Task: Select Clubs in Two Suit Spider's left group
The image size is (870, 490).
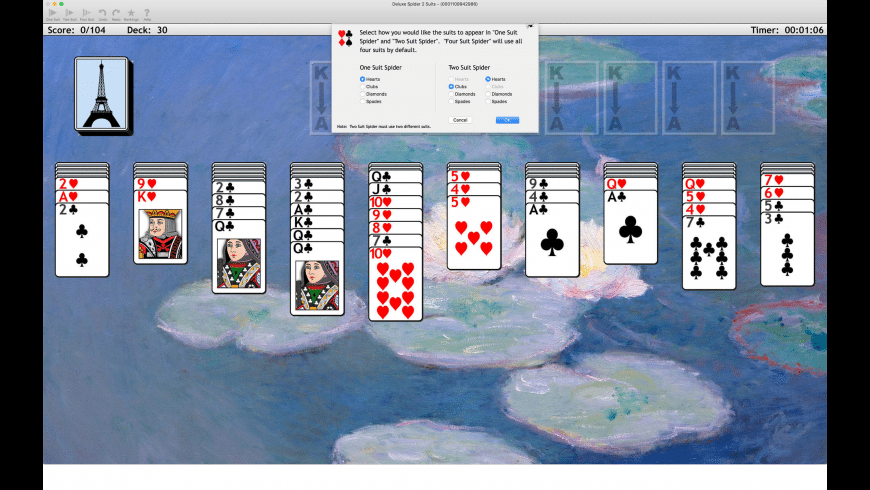Action: (x=458, y=87)
